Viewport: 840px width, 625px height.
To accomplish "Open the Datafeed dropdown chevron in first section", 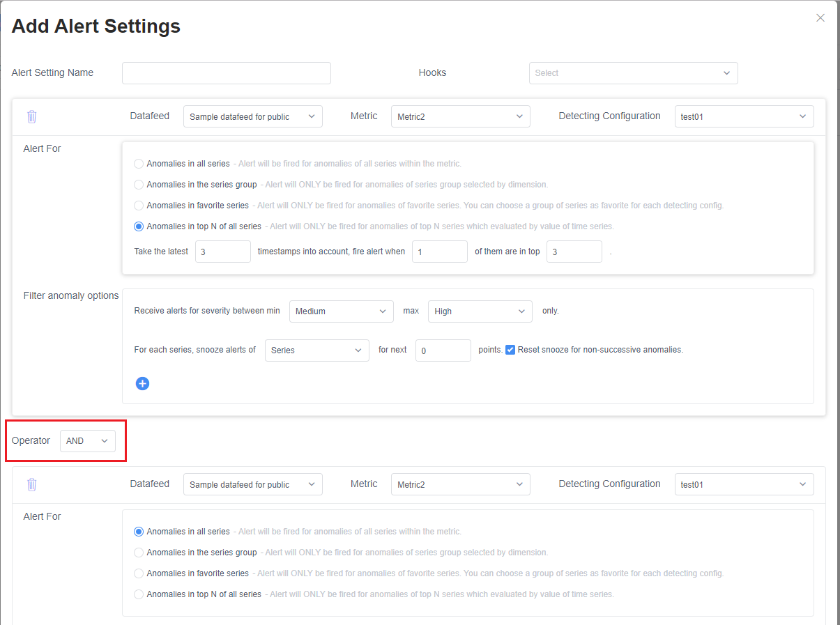I will pos(312,116).
